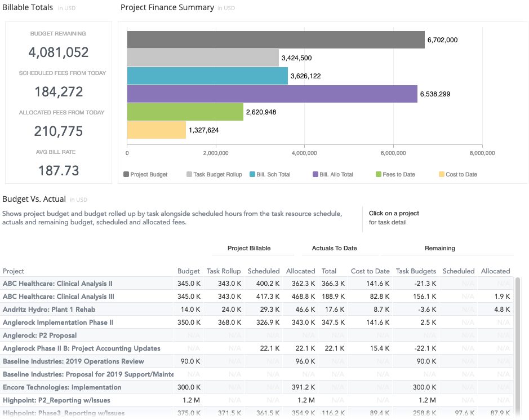
Task: Open Highpoint: Phase3_Reporting w/Issues project
Action: click(x=64, y=413)
